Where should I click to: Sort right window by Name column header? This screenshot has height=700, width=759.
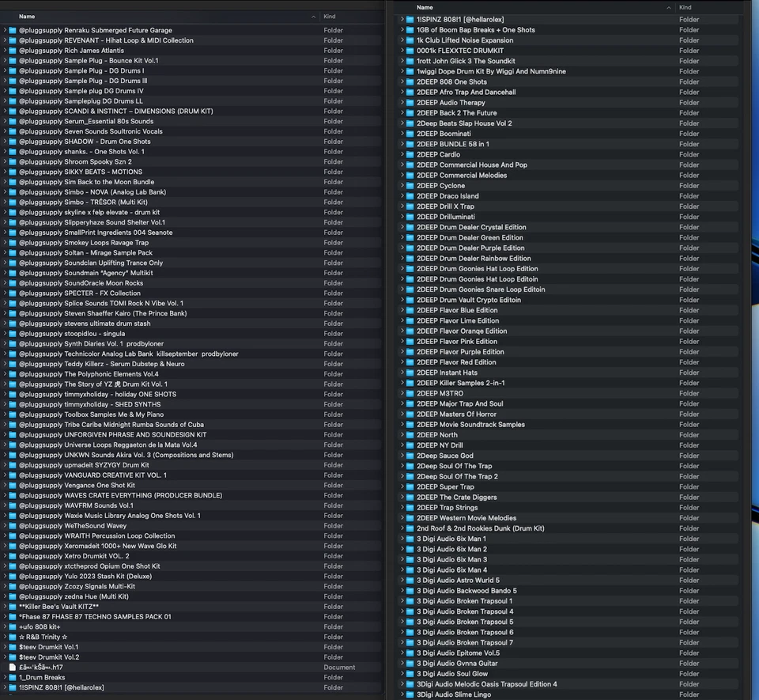click(425, 7)
